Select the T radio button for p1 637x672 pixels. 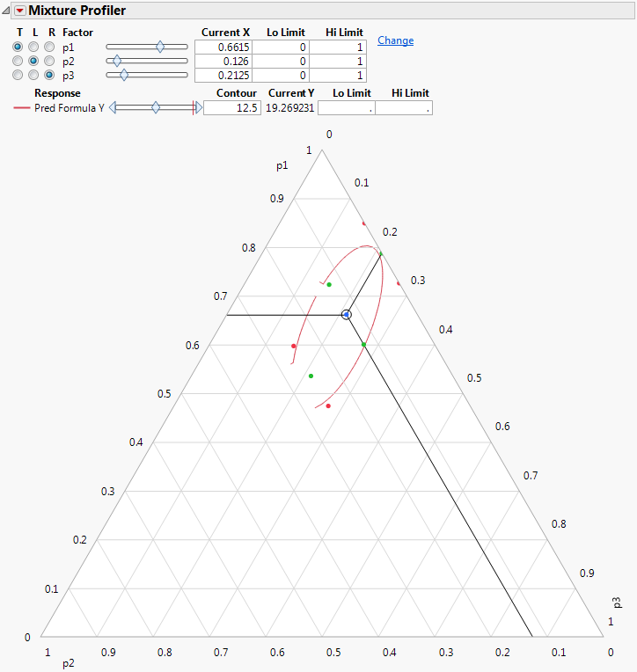click(18, 47)
